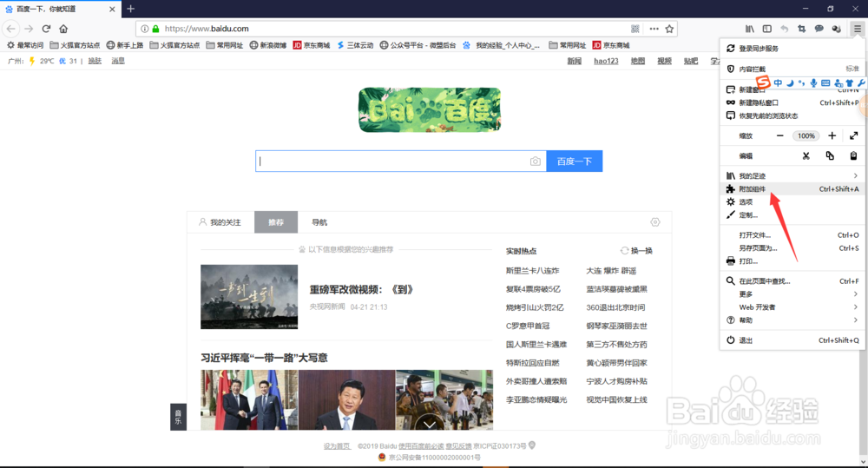The height and width of the screenshot is (468, 868).
Task: Click the browser back arrow button
Action: pyautogui.click(x=11, y=29)
